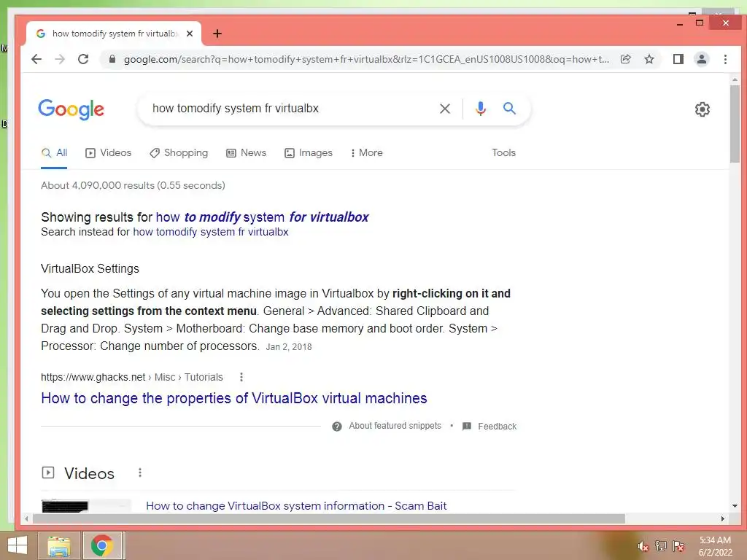The height and width of the screenshot is (560, 747).
Task: Clear the search box with the X
Action: [445, 109]
